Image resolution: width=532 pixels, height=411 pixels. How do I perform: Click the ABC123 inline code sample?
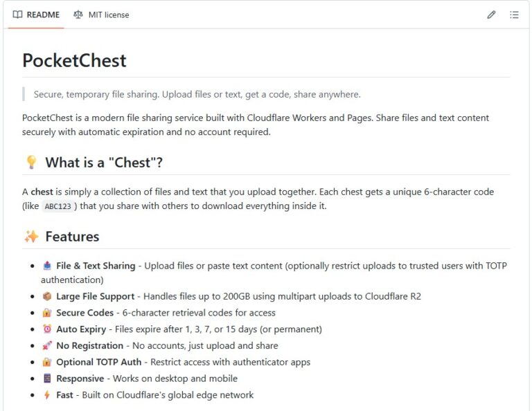[x=58, y=206]
